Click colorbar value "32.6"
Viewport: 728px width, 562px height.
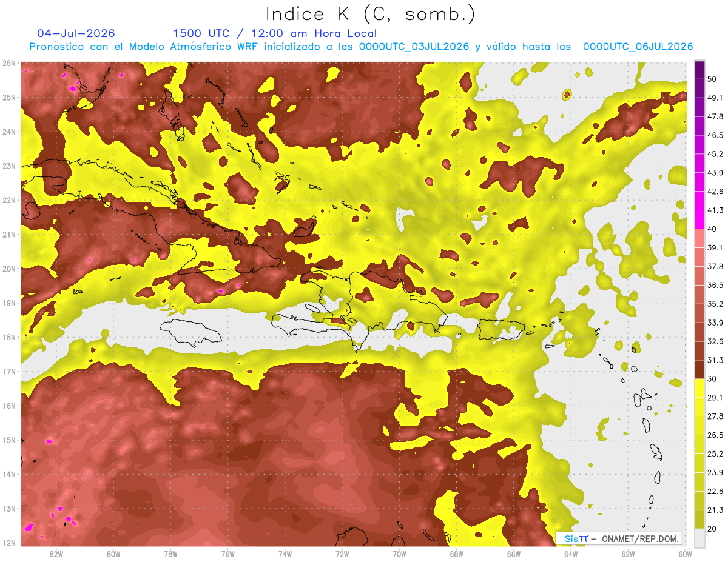(x=716, y=341)
